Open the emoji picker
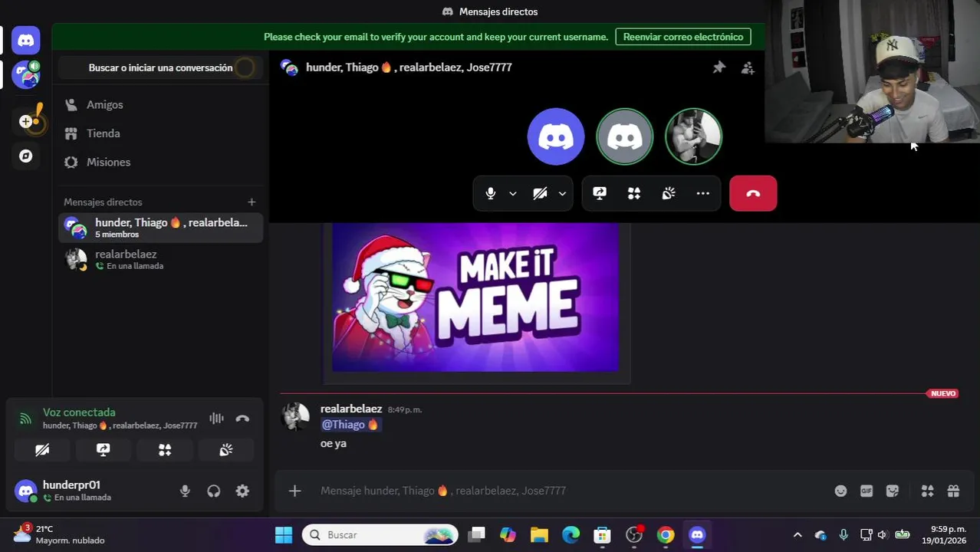 pos(841,491)
